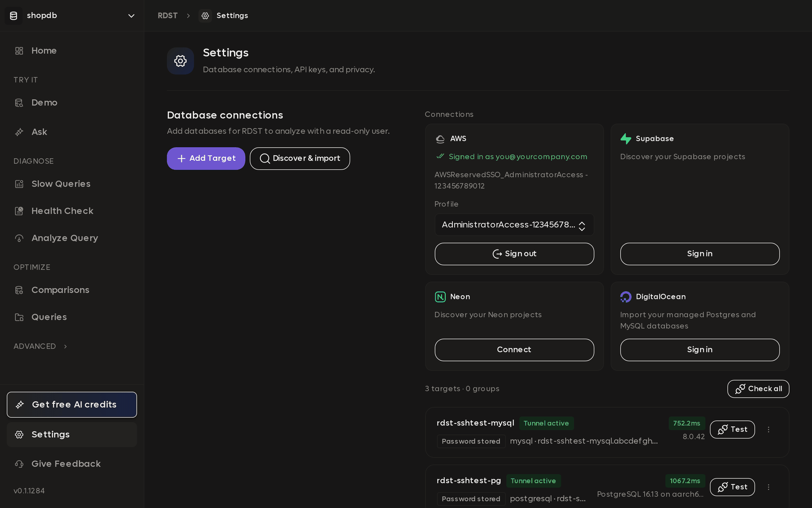Click the Comparisons icon
This screenshot has width=812, height=508.
(x=19, y=290)
